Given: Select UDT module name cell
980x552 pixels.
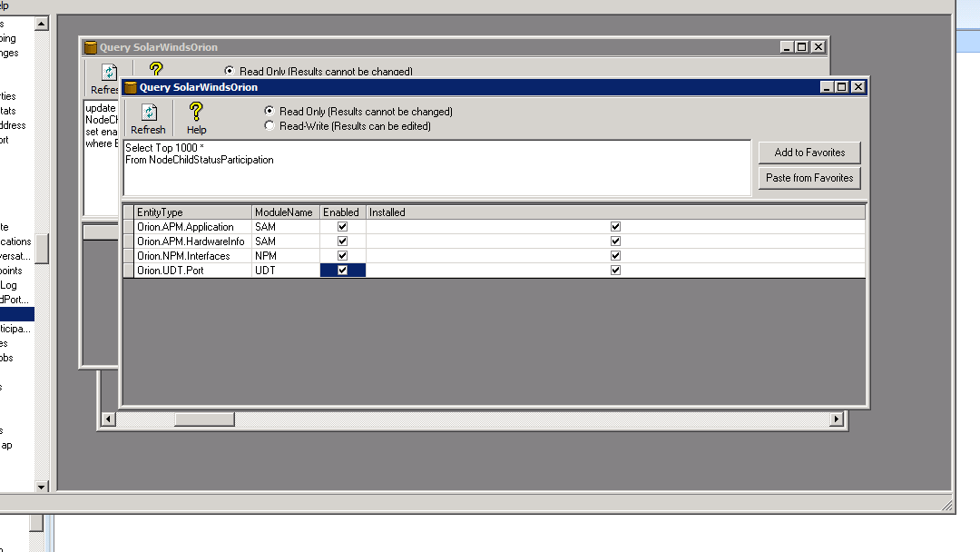Looking at the screenshot, I should [x=286, y=270].
